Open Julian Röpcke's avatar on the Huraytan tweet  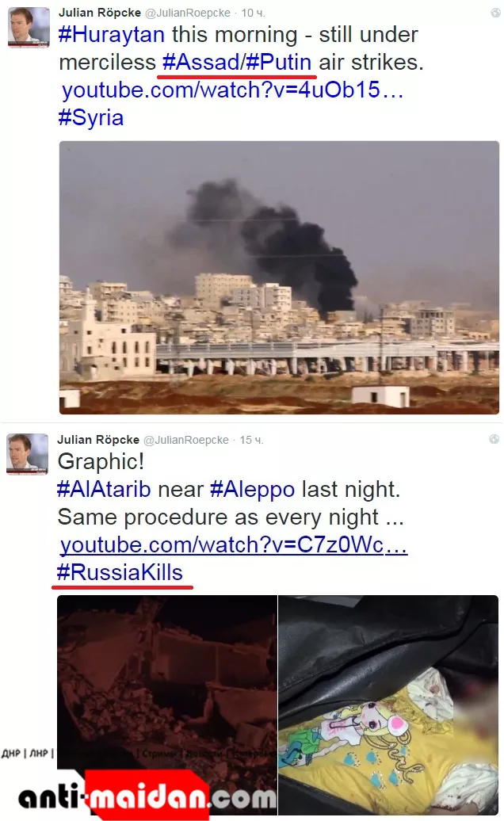[x=29, y=27]
